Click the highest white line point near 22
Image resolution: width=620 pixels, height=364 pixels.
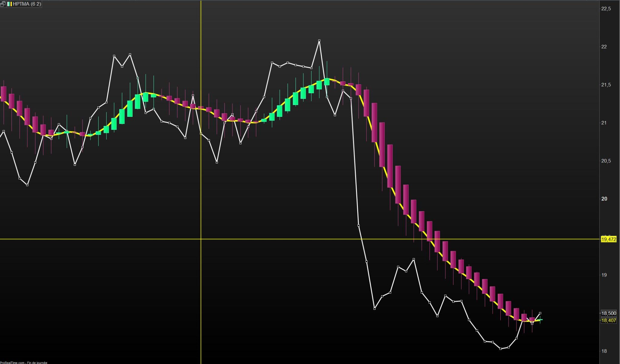click(x=319, y=41)
